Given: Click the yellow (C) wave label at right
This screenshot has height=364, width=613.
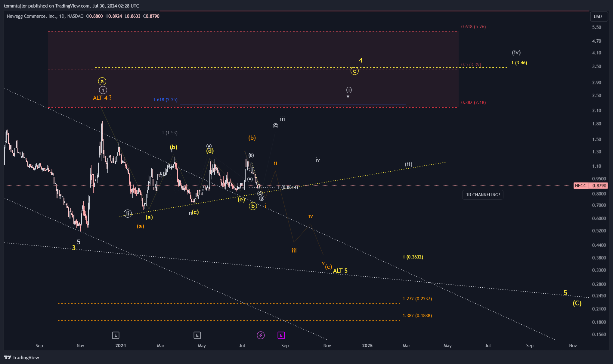Looking at the screenshot, I should [x=577, y=303].
